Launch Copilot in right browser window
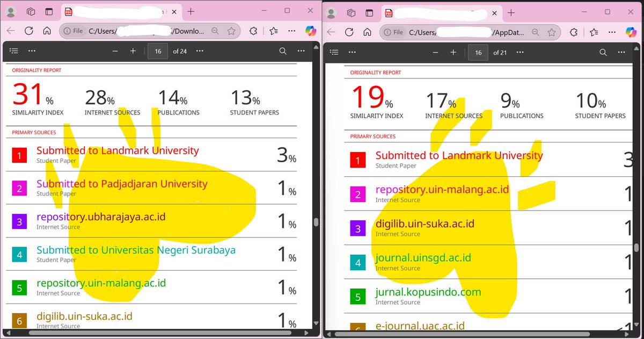 point(631,32)
